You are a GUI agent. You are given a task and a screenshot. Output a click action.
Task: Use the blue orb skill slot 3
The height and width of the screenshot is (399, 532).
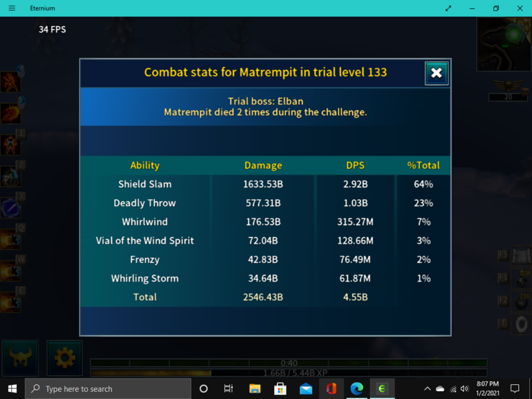[x=11, y=207]
